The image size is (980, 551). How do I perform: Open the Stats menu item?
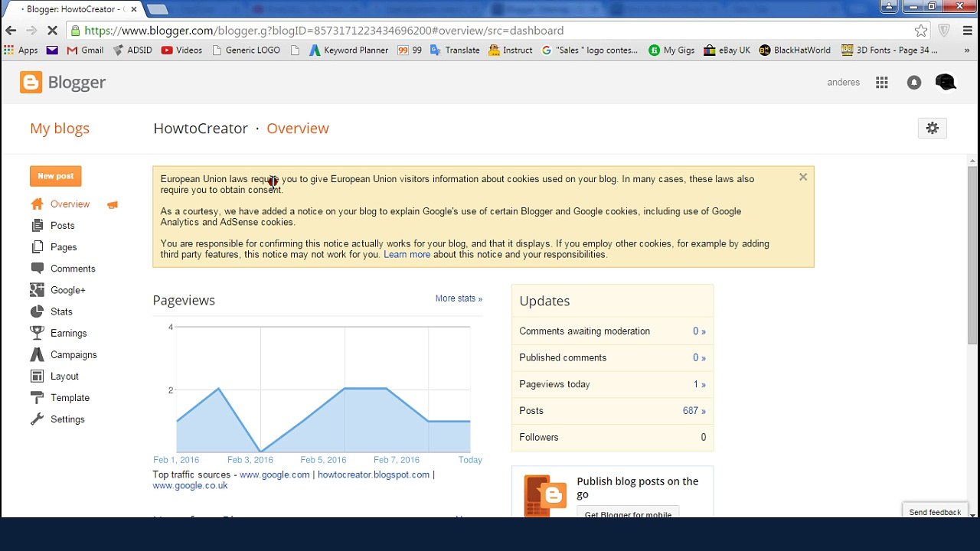pyautogui.click(x=61, y=311)
